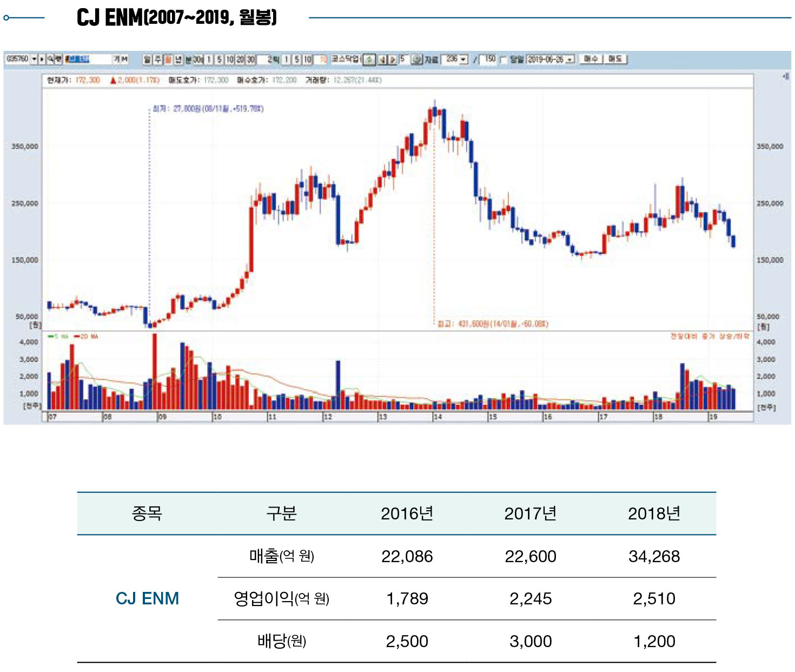Select the 년 (yearly) chart period button
This screenshot has height=672, width=795.
pyautogui.click(x=178, y=60)
